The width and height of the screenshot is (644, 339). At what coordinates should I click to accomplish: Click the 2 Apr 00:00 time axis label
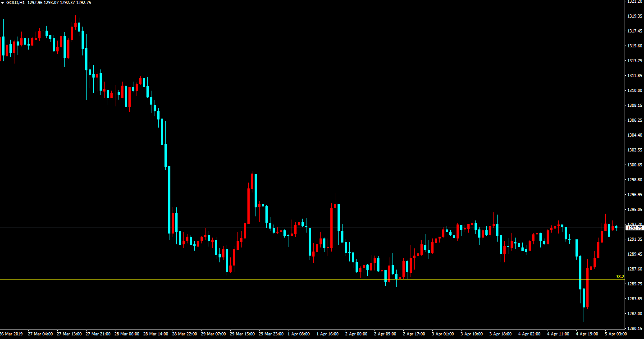[356, 334]
